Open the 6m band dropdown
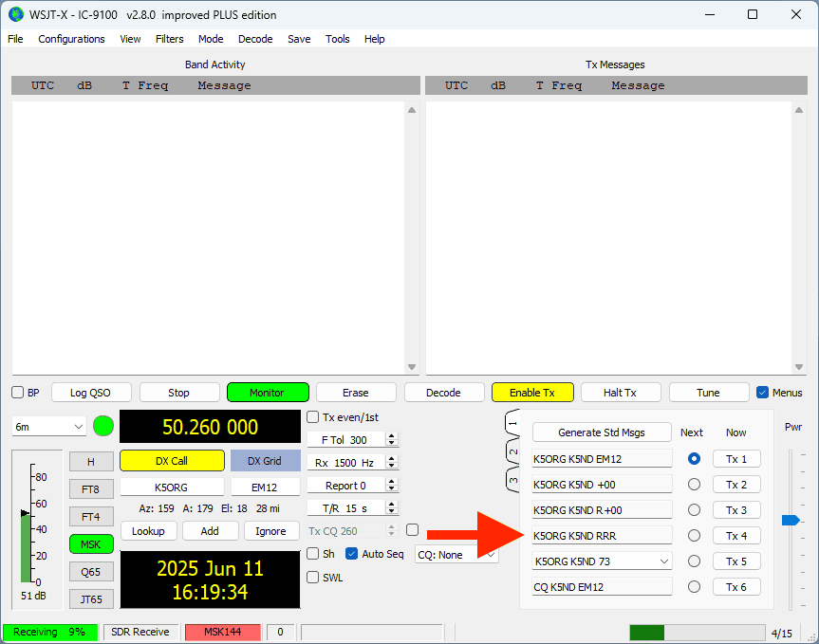This screenshot has width=819, height=644. click(x=49, y=427)
